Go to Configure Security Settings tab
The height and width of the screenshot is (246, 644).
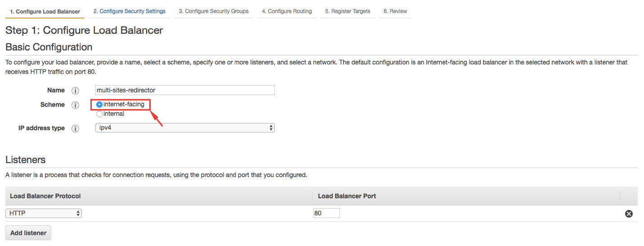tap(129, 11)
